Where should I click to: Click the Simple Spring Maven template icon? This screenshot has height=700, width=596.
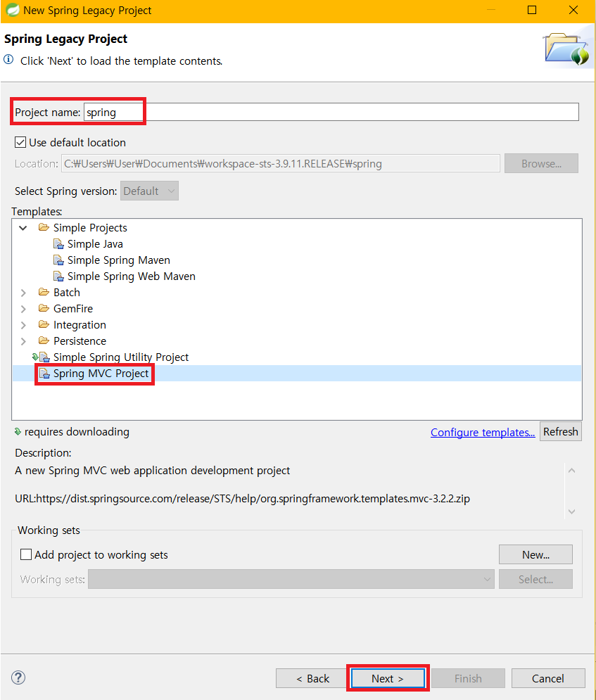pyautogui.click(x=58, y=260)
